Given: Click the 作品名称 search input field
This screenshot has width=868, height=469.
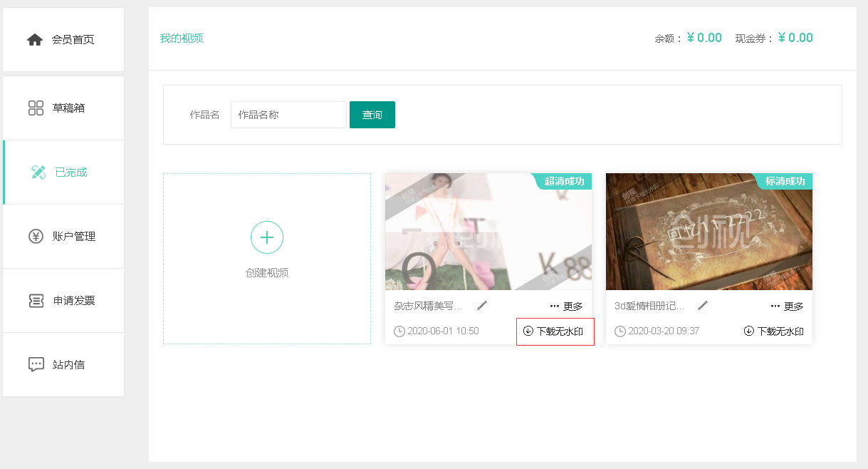Looking at the screenshot, I should pyautogui.click(x=288, y=115).
